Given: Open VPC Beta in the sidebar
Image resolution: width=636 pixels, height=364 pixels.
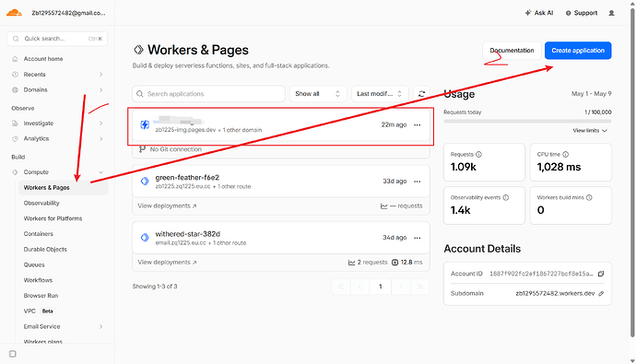Looking at the screenshot, I should click(39, 311).
